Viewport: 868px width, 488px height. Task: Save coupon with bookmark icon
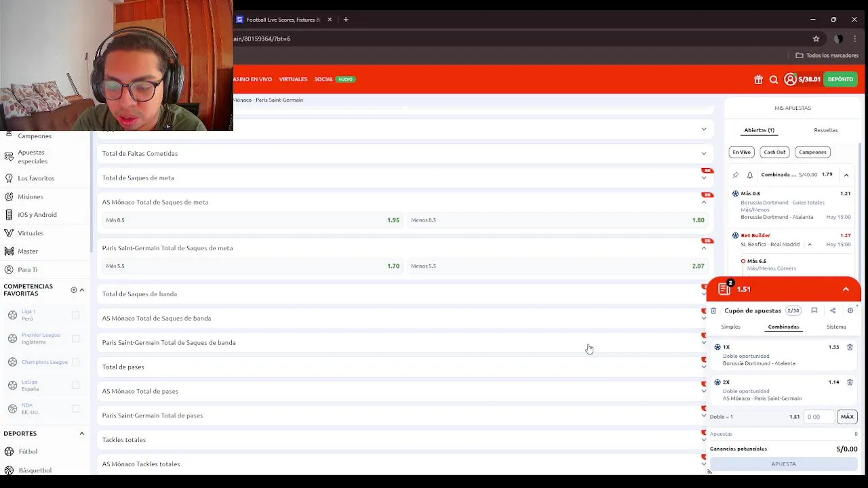(x=814, y=310)
